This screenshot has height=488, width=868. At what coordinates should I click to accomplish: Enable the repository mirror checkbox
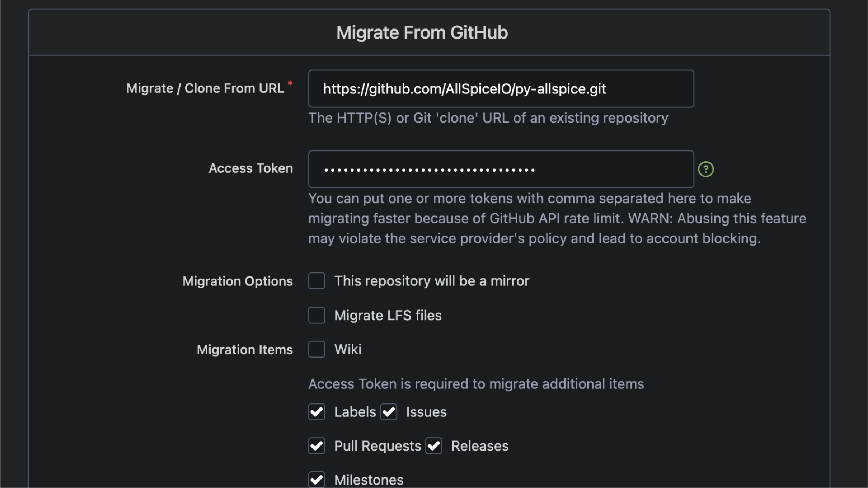[316, 281]
